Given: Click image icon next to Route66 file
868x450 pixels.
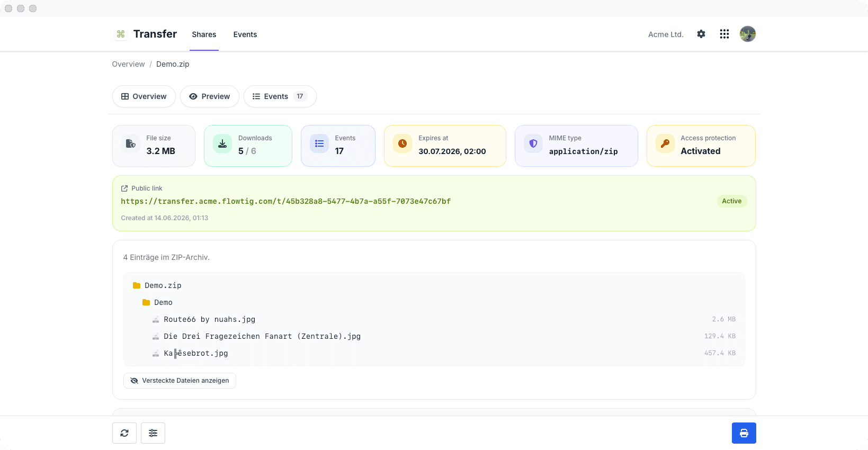Looking at the screenshot, I should coord(156,319).
